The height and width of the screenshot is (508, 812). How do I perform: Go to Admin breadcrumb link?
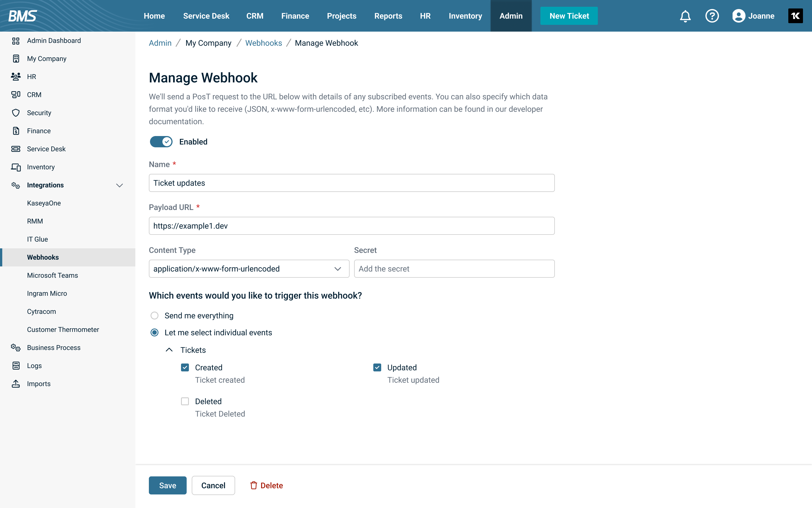tap(160, 43)
